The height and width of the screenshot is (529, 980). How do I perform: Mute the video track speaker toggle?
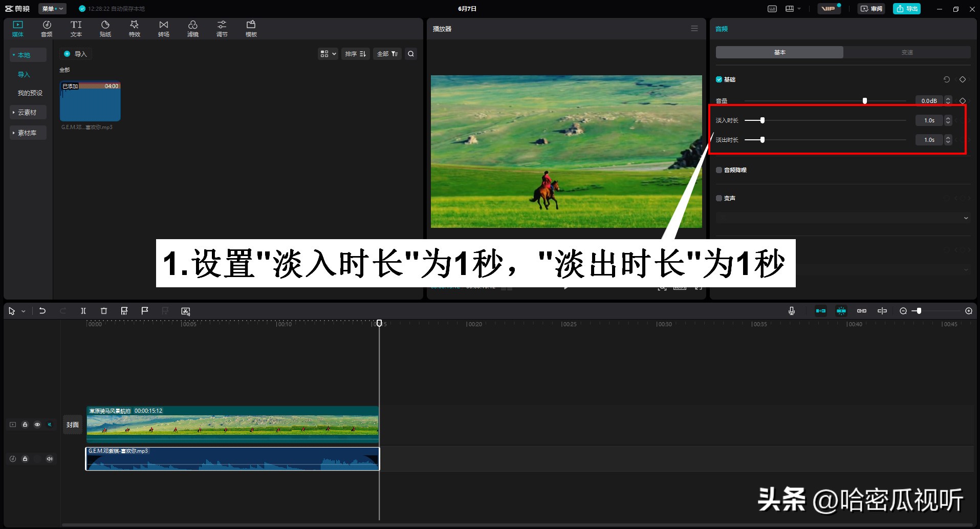tap(49, 425)
